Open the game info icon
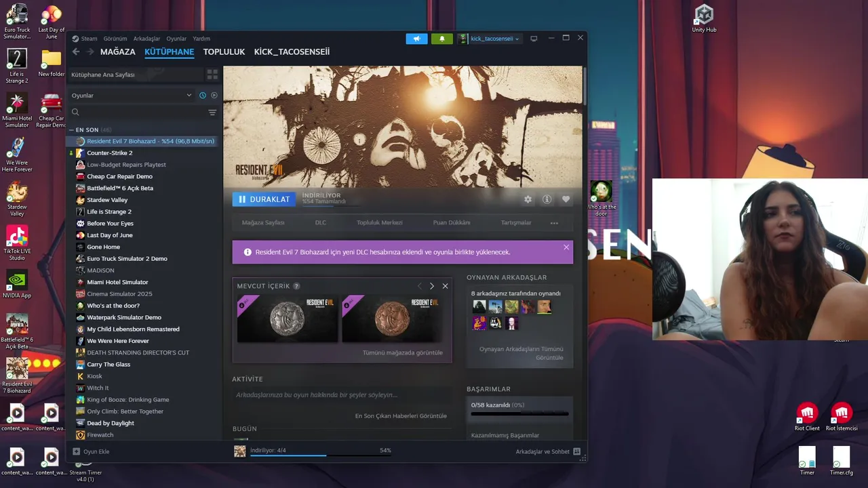The image size is (868, 488). click(x=547, y=199)
